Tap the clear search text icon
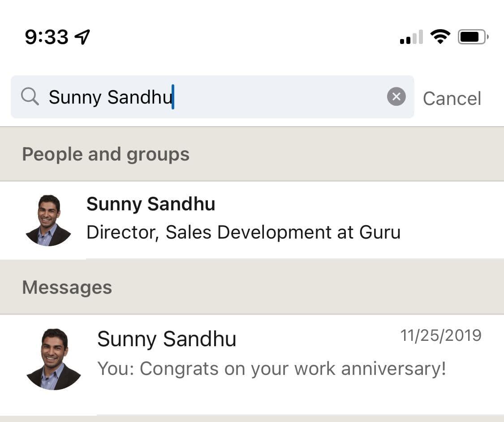This screenshot has height=422, width=504. 396,97
